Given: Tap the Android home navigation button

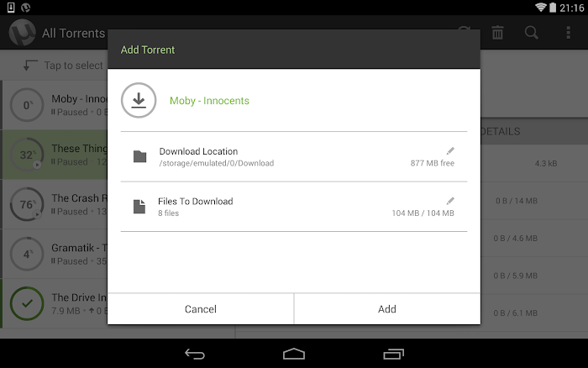Looking at the screenshot, I should point(294,354).
